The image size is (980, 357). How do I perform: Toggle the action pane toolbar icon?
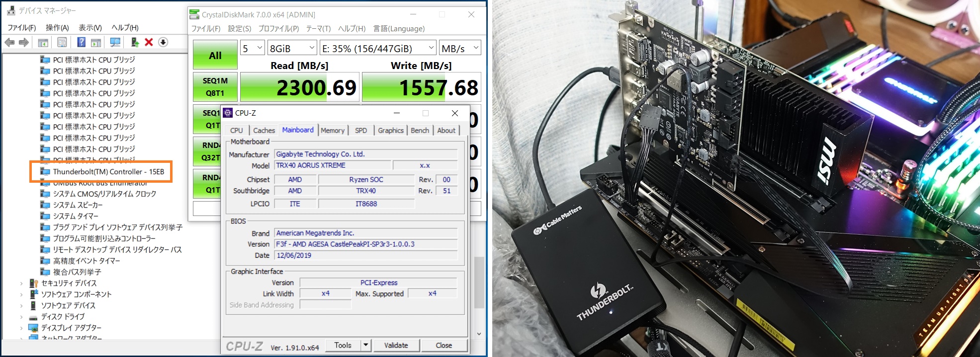pos(96,43)
